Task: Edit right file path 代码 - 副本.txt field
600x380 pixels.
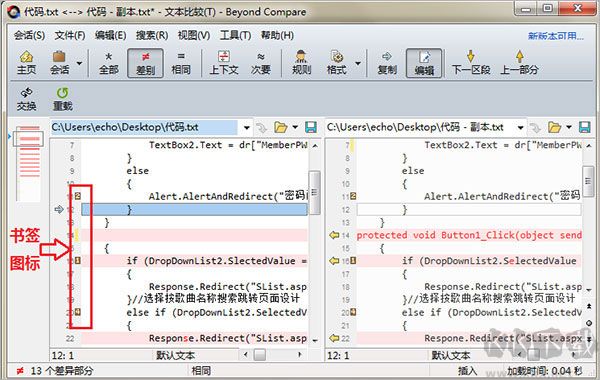Action: pyautogui.click(x=419, y=127)
